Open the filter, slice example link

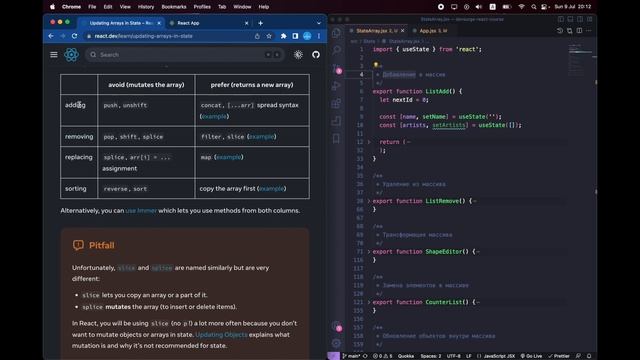tap(262, 137)
